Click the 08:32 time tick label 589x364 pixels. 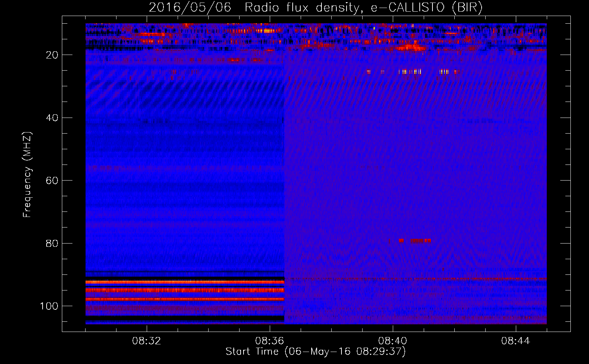point(147,341)
